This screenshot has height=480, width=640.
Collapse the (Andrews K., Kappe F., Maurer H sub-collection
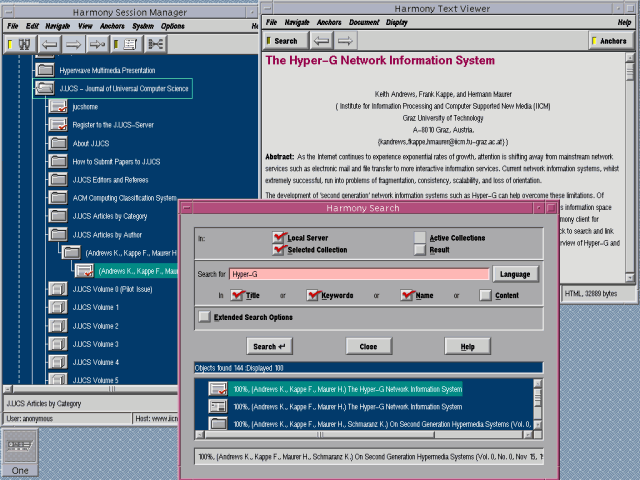click(x=71, y=253)
